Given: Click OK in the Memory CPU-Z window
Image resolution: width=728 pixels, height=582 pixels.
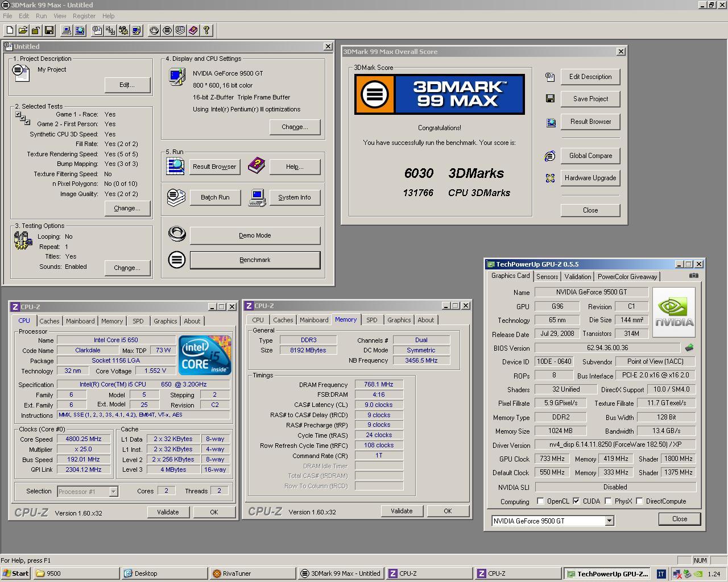Looking at the screenshot, I should coord(448,511).
